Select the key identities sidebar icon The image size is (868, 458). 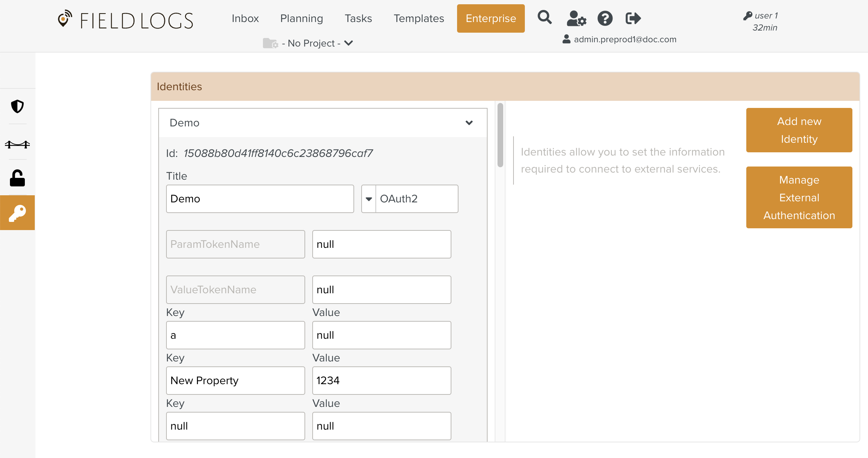17,213
